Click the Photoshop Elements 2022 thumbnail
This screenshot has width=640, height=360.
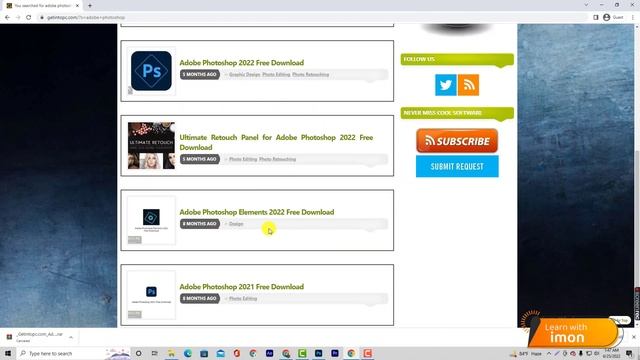point(151,220)
